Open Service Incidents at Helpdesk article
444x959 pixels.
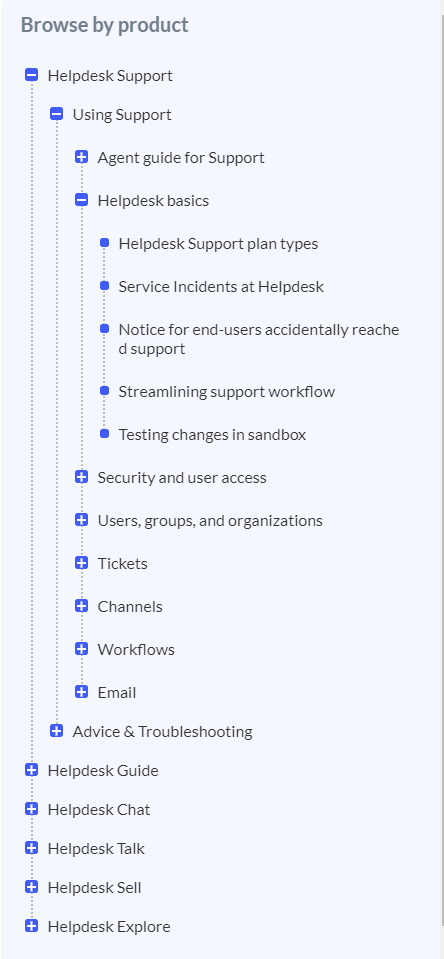click(221, 286)
